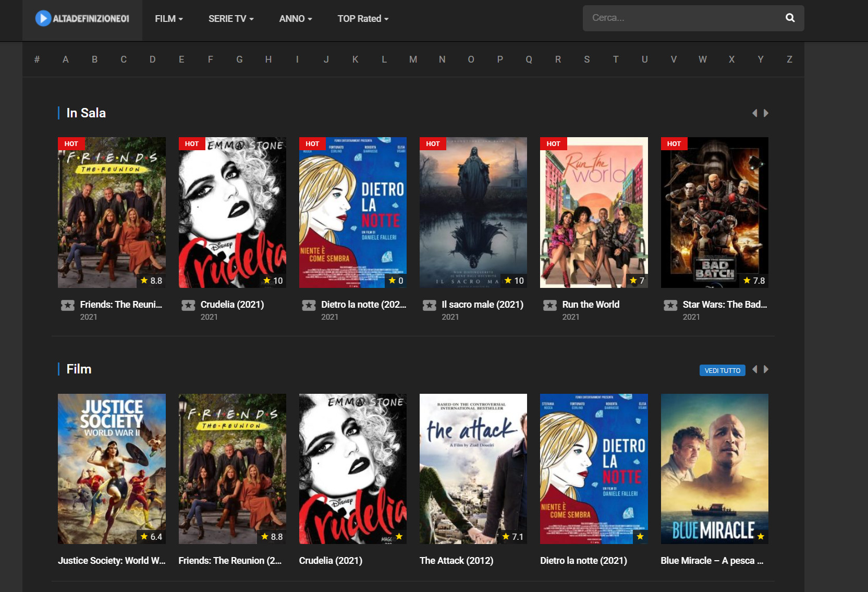Filter titles by letter D
Image resolution: width=868 pixels, height=592 pixels.
coord(153,59)
